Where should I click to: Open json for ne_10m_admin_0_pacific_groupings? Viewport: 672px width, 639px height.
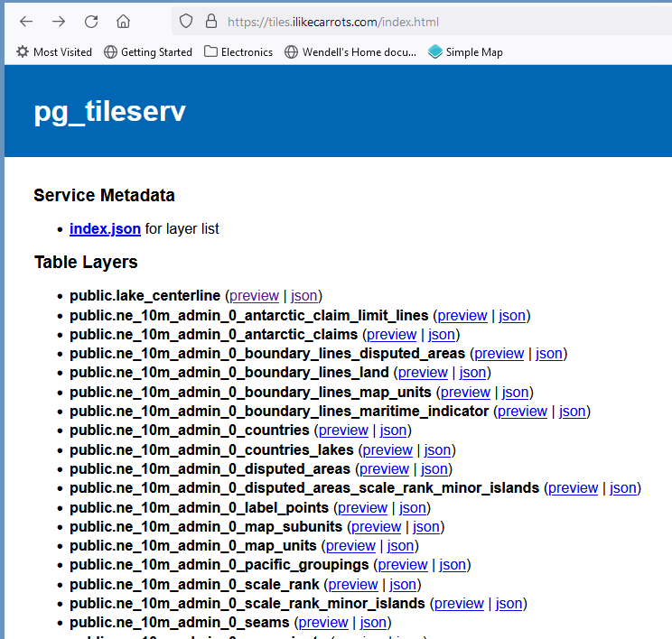(x=453, y=565)
